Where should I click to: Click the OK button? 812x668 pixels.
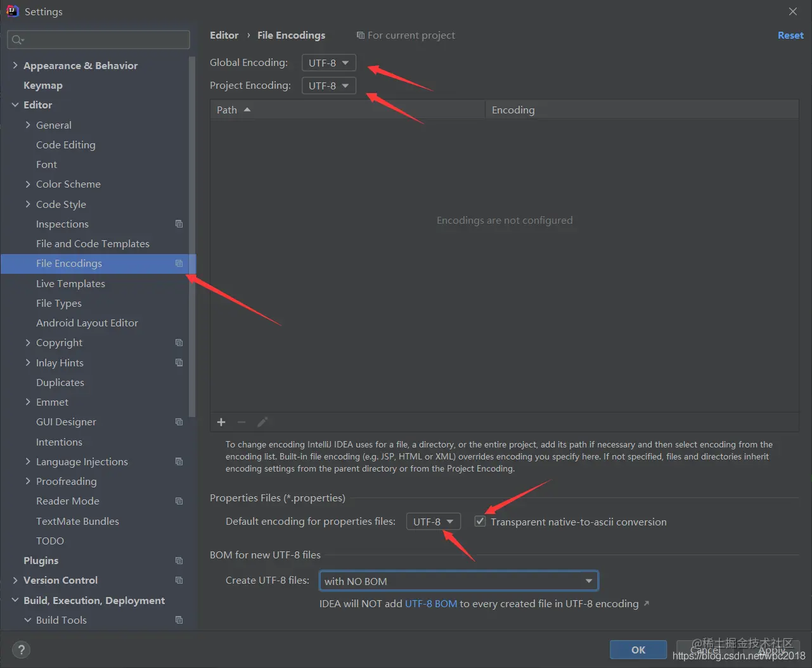pos(638,650)
